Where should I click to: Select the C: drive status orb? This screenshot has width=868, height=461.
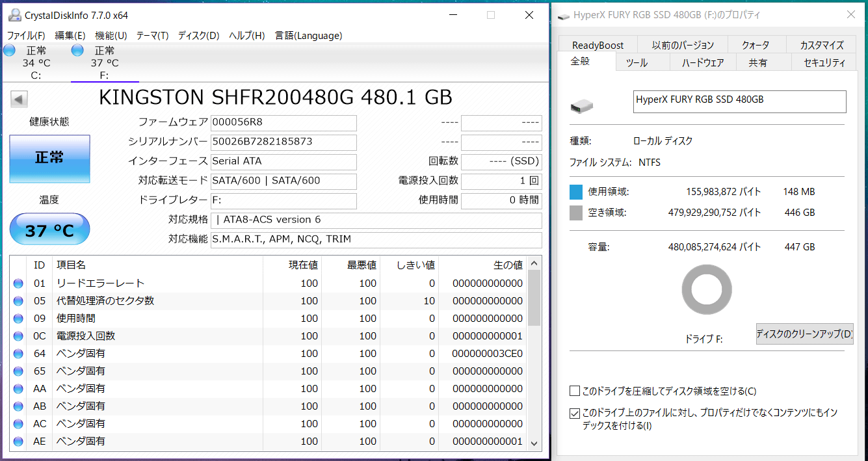coord(9,50)
